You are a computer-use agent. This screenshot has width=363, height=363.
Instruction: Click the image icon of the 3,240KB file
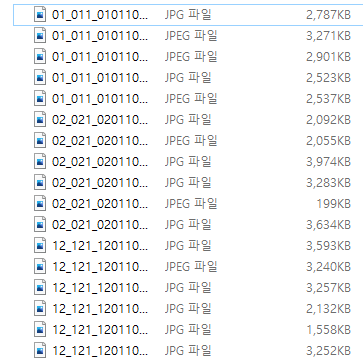coord(40,267)
